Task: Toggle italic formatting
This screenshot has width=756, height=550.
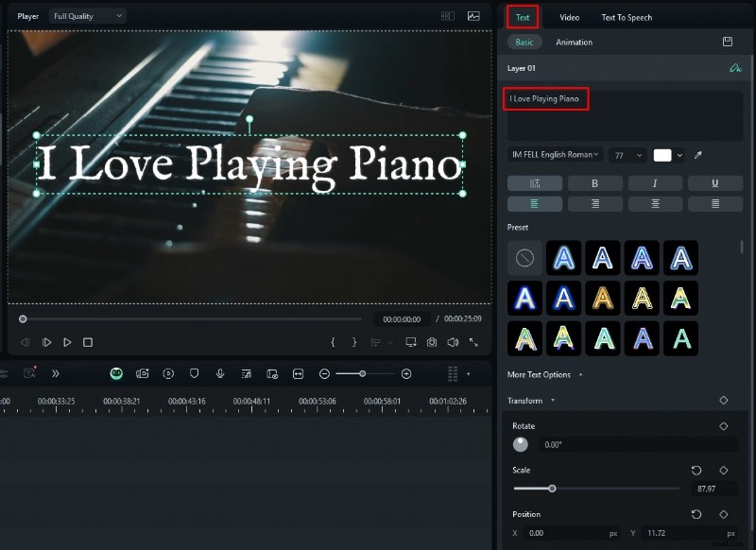Action: [x=656, y=182]
